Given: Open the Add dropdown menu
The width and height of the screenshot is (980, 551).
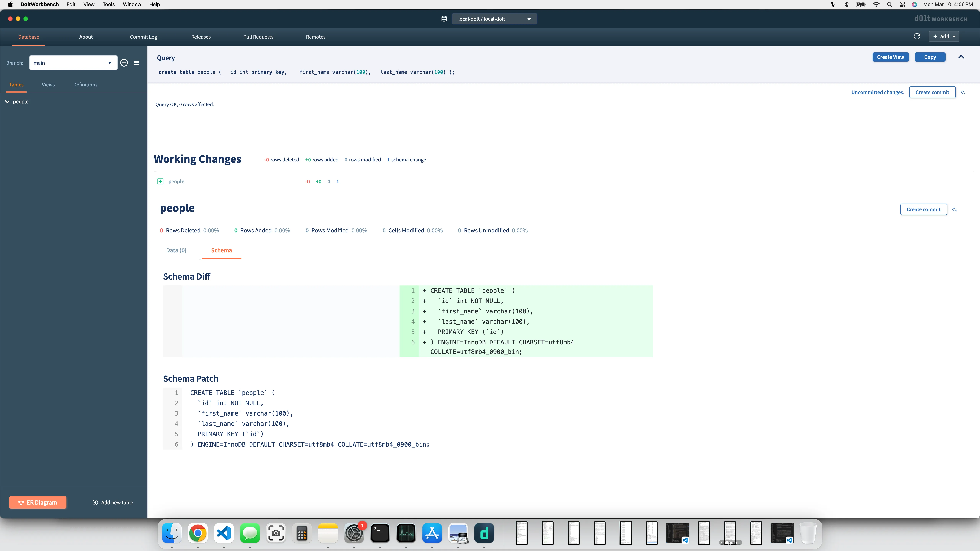Looking at the screenshot, I should 944,37.
